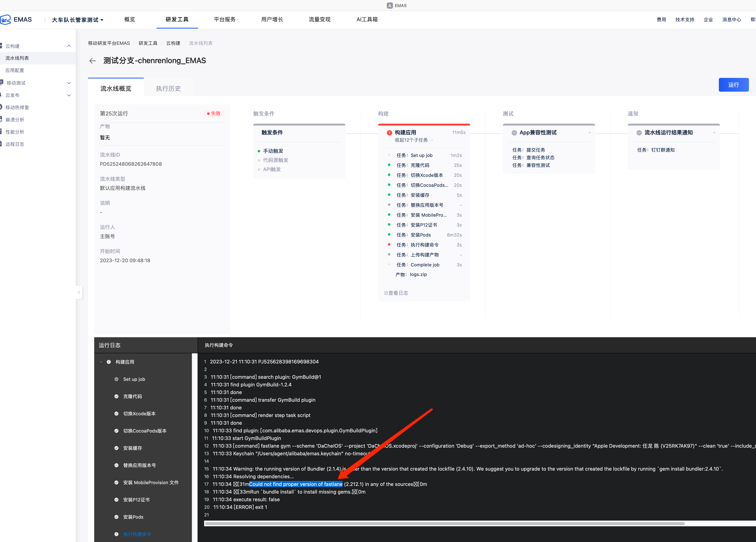
Task: Open the 概览 top menu
Action: click(129, 19)
